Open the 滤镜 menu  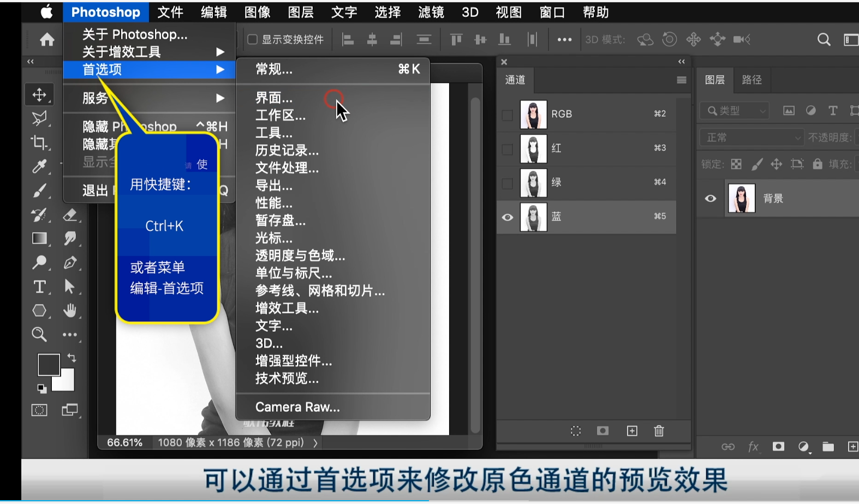click(431, 12)
